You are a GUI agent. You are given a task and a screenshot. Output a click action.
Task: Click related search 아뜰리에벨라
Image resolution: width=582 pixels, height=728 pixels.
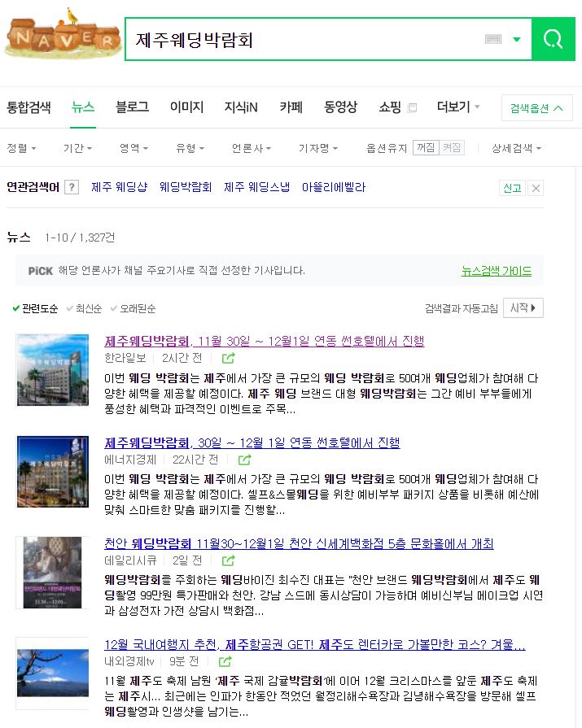click(x=334, y=187)
